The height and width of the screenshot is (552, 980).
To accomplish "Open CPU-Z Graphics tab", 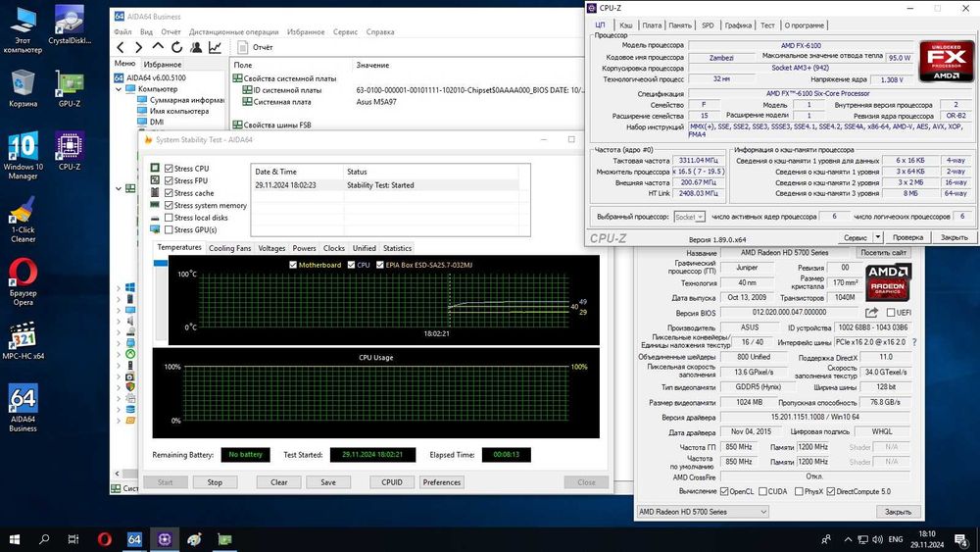I will click(738, 25).
